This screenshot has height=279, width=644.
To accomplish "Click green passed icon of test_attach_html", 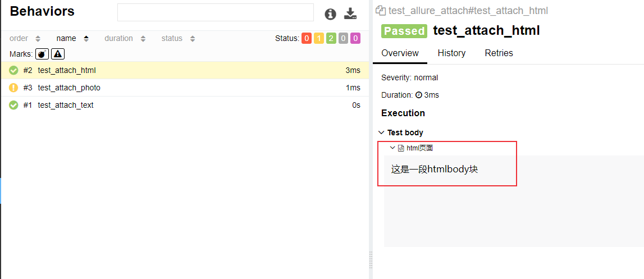I will click(x=14, y=70).
